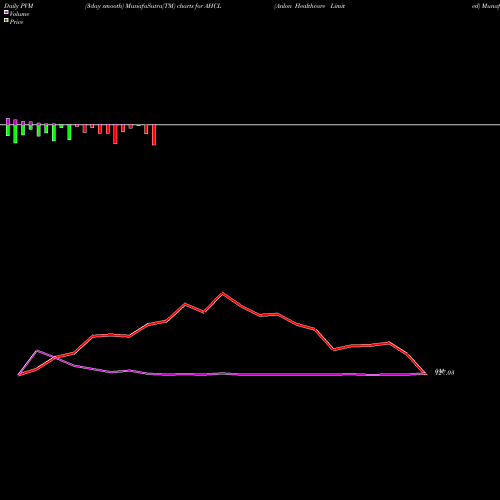Click the Volume legend color swatch
Screen dimensions: 500x500
coord(6,12)
